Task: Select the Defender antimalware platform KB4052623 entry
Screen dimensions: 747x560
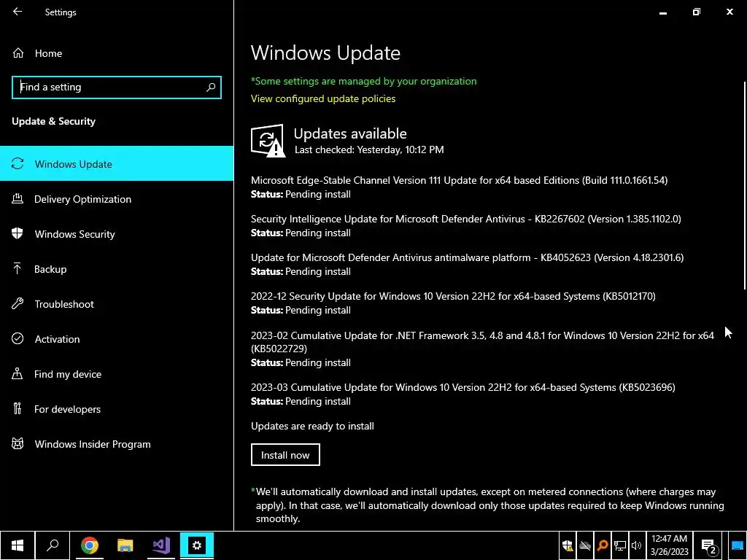Action: 468,264
